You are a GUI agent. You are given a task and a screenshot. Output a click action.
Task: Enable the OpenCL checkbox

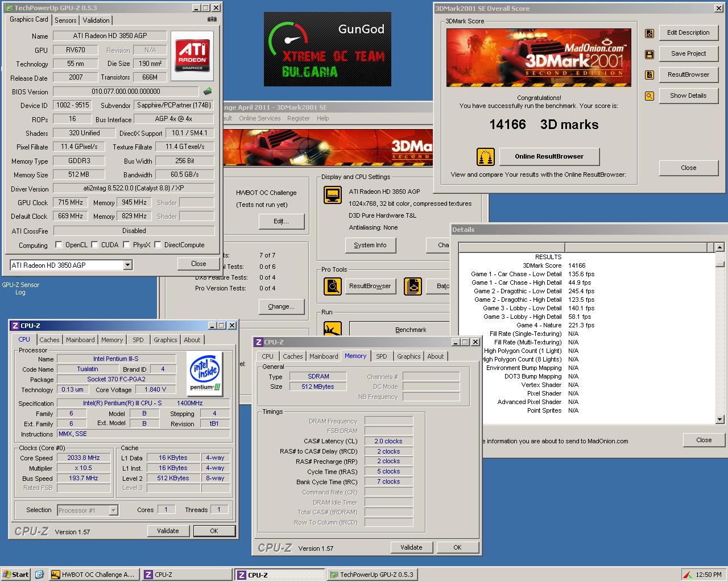coord(59,245)
